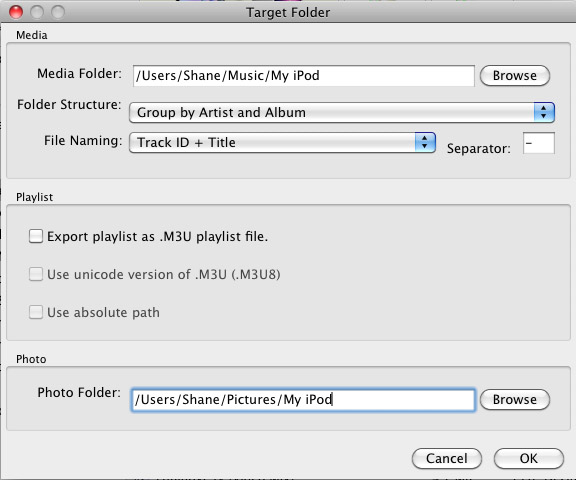Click the Cancel button
This screenshot has width=576, height=480.
pos(447,458)
